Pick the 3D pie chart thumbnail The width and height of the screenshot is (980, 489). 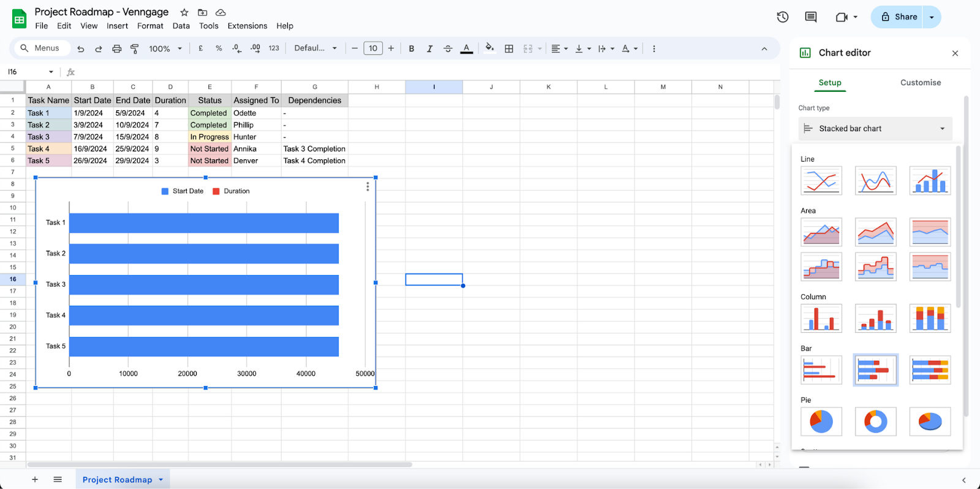tap(930, 422)
